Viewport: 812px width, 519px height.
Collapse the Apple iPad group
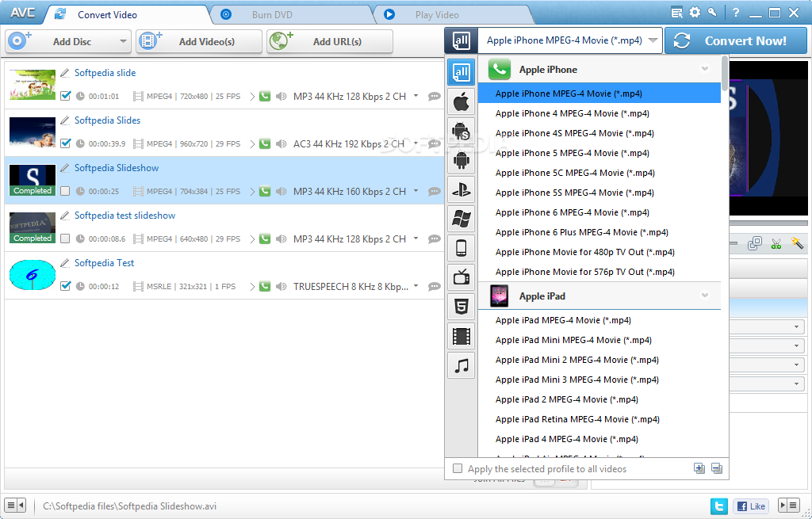tap(704, 296)
